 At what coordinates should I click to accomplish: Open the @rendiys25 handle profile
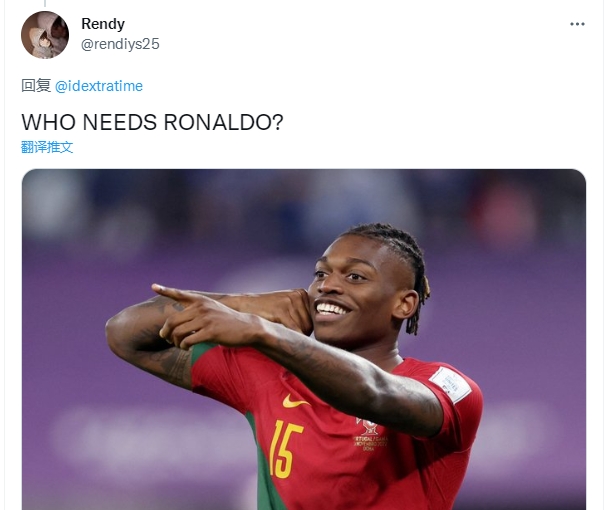pos(120,44)
